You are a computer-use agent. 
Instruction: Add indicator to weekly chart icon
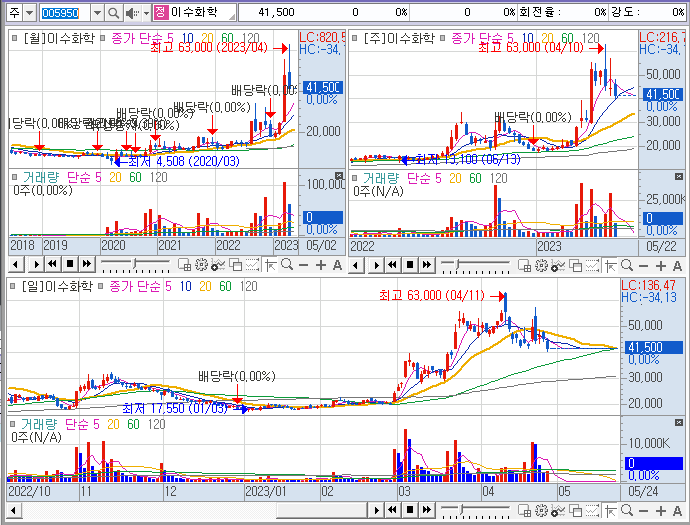(x=558, y=265)
